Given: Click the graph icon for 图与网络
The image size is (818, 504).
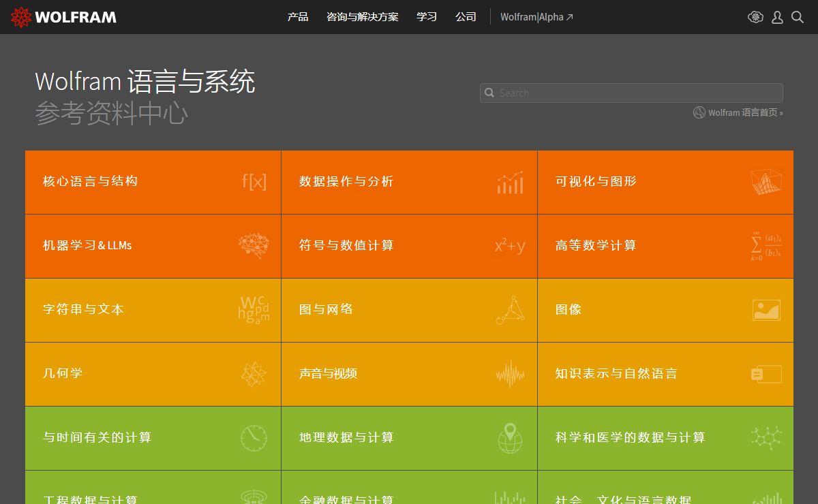Looking at the screenshot, I should point(511,310).
